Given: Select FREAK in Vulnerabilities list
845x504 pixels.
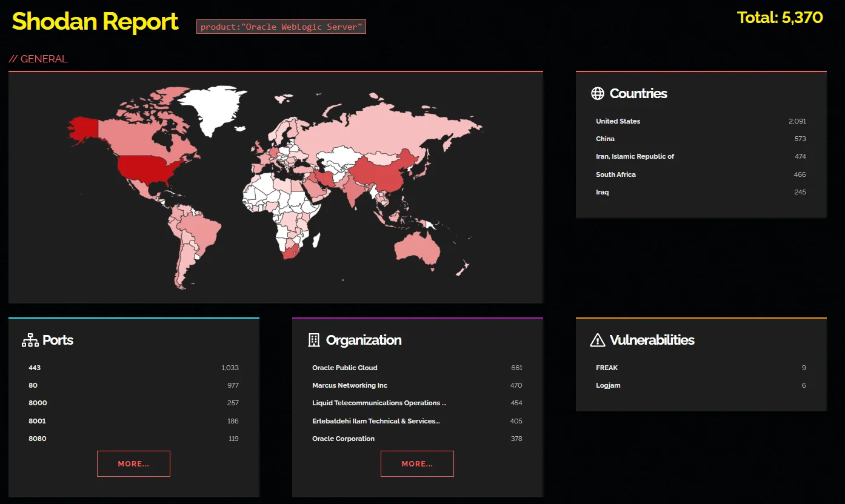Looking at the screenshot, I should click(x=607, y=368).
